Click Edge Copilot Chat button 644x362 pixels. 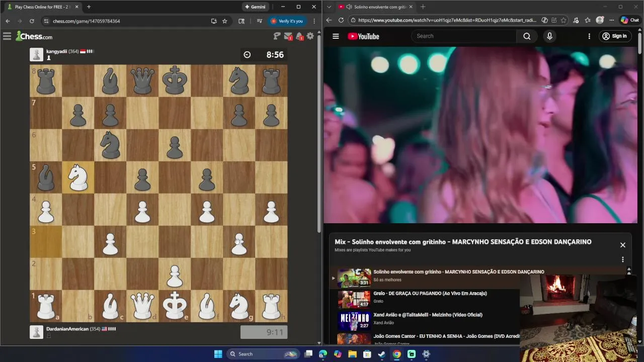click(x=630, y=20)
